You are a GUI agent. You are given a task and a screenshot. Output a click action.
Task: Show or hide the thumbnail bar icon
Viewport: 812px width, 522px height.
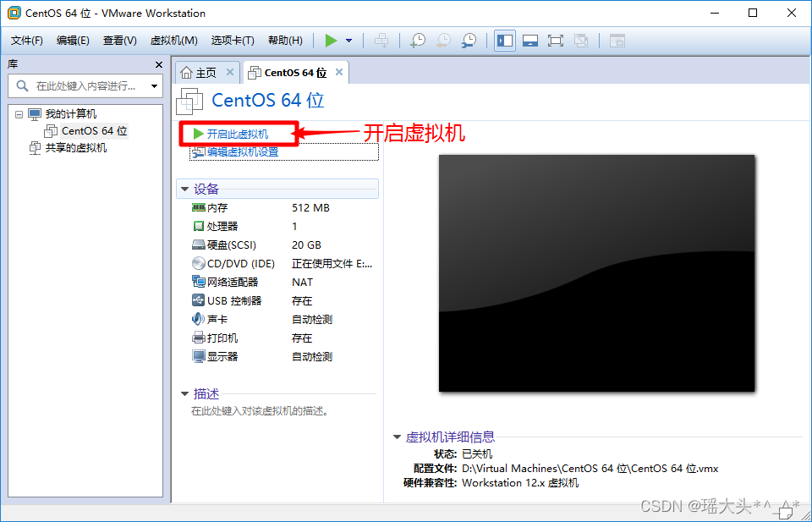tap(529, 40)
